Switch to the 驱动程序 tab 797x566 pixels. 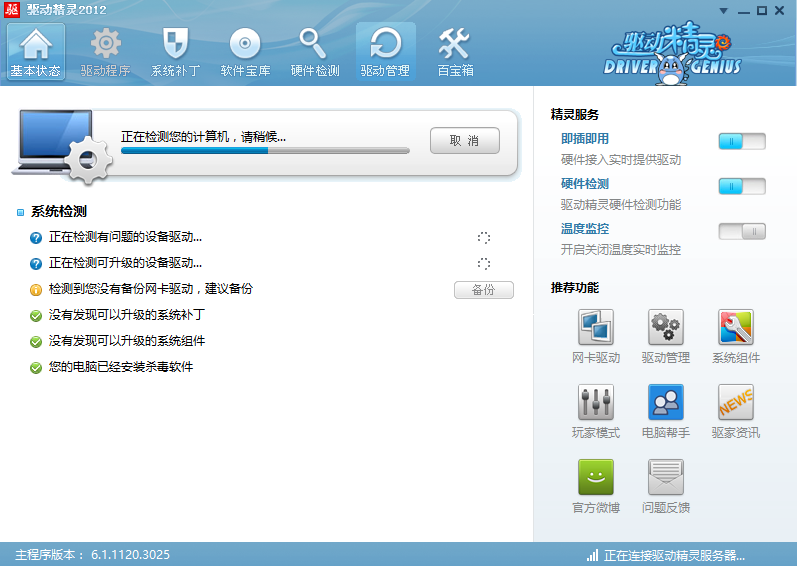pyautogui.click(x=105, y=51)
